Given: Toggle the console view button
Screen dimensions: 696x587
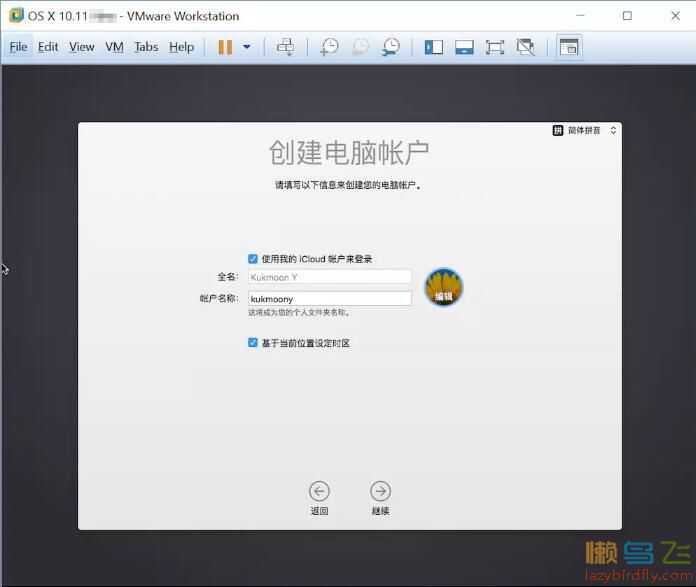Looking at the screenshot, I should pos(569,47).
